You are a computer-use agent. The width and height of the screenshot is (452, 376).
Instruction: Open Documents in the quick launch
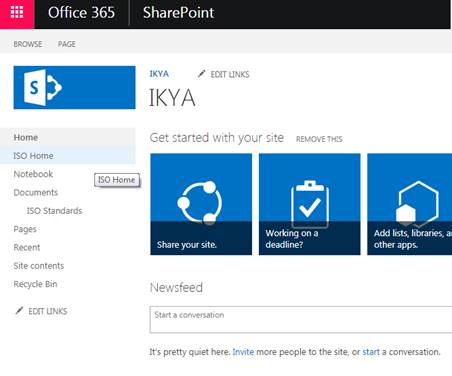click(x=36, y=192)
